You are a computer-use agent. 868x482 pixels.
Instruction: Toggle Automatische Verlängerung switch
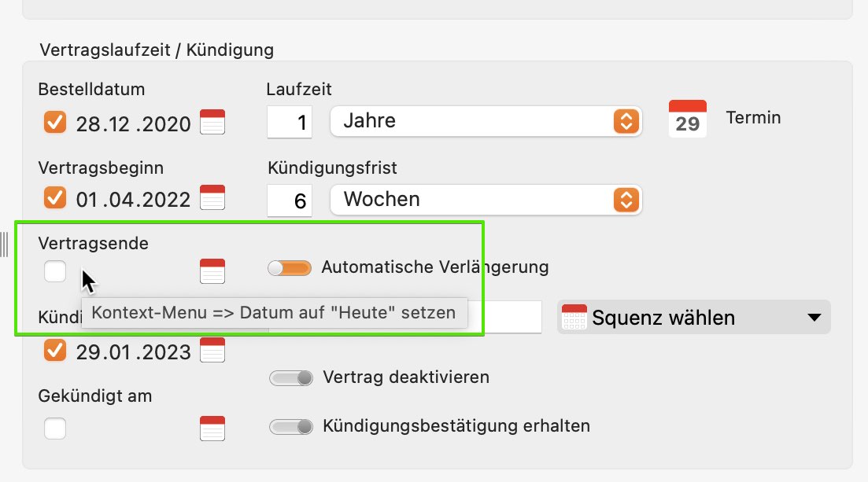pyautogui.click(x=290, y=268)
